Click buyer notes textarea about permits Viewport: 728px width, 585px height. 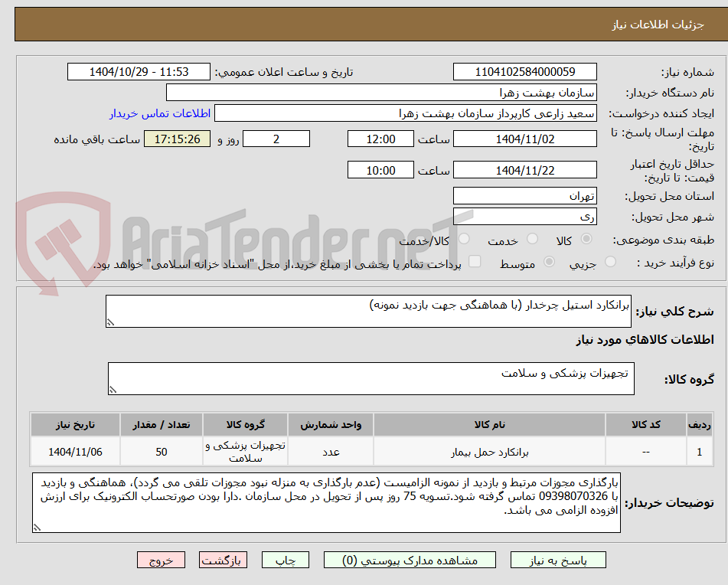pyautogui.click(x=326, y=503)
